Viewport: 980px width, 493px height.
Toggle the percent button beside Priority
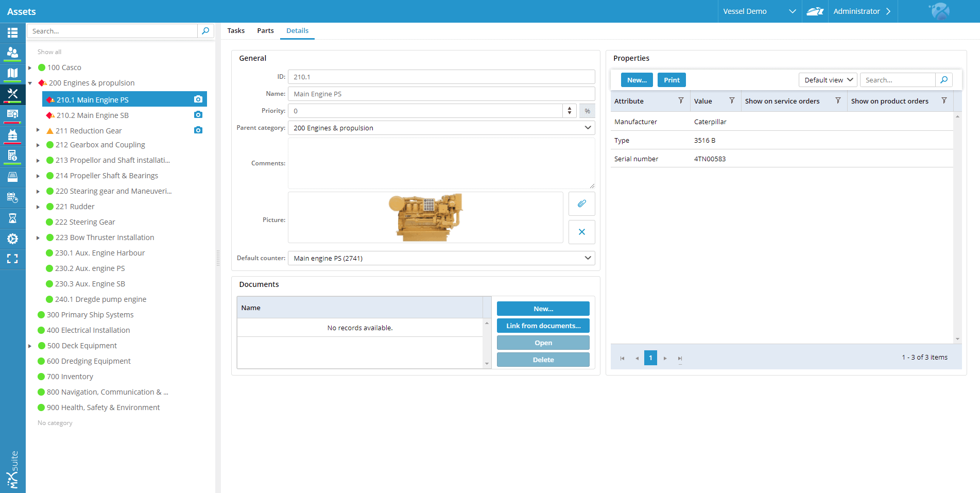point(587,111)
